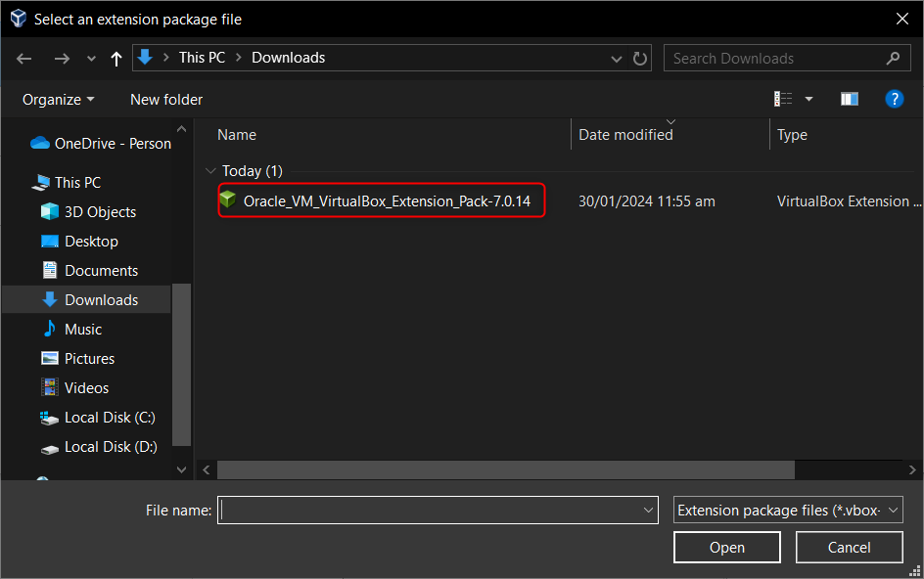Viewport: 924px width, 579px height.
Task: Select This PC in the address breadcrumb
Action: pos(202,57)
